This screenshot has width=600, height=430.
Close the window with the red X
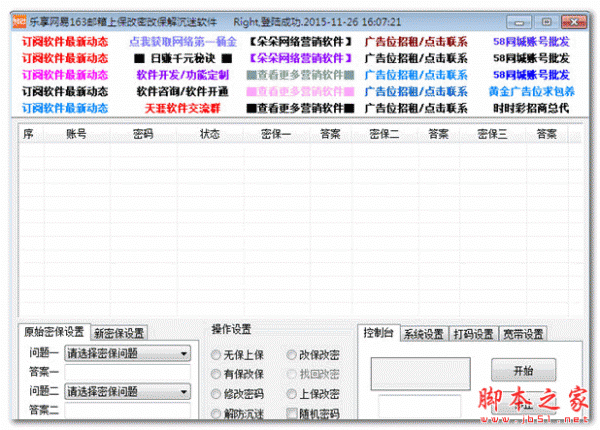[x=574, y=22]
